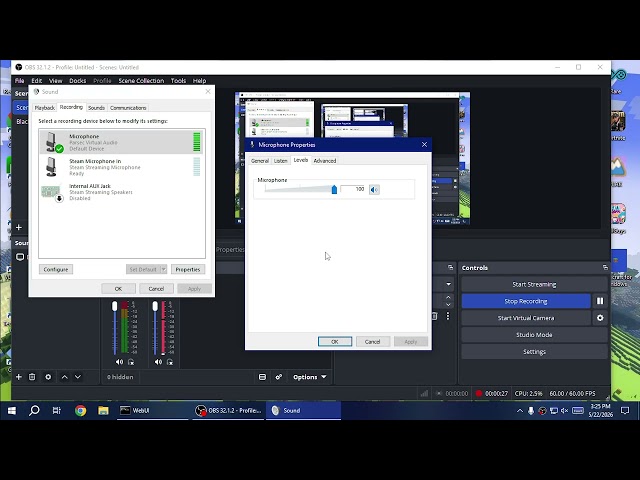Open taskbar Search magnifier icon

[x=34, y=411]
